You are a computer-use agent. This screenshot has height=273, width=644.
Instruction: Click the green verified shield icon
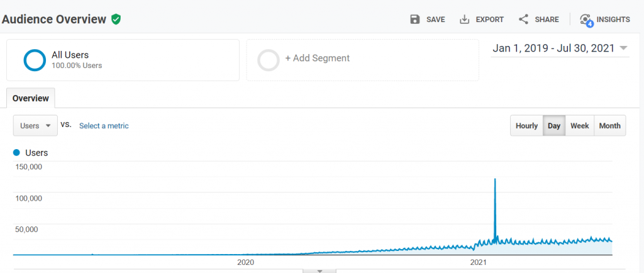[116, 19]
